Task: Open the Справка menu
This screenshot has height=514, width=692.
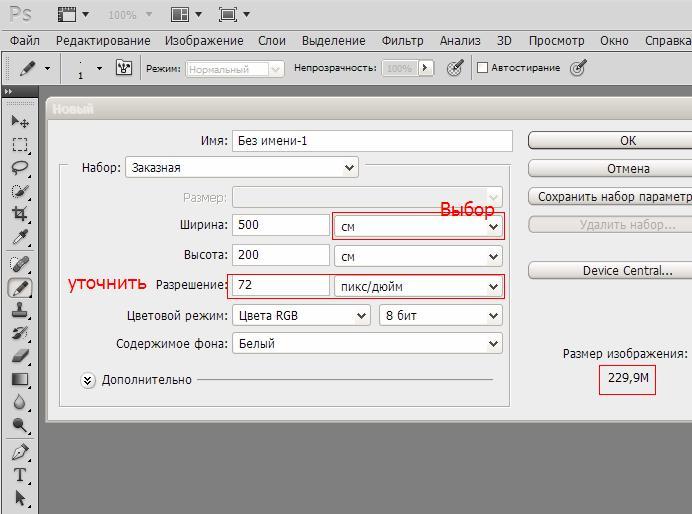Action: click(x=668, y=41)
